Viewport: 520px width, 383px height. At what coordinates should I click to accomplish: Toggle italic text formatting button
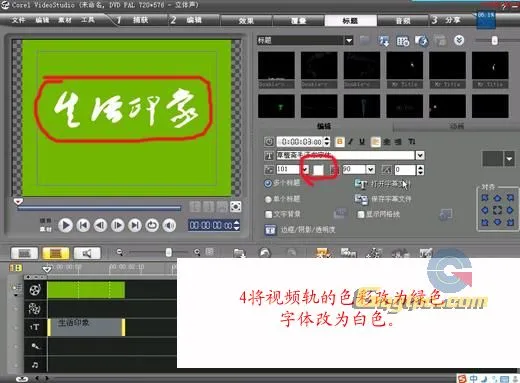click(351, 142)
